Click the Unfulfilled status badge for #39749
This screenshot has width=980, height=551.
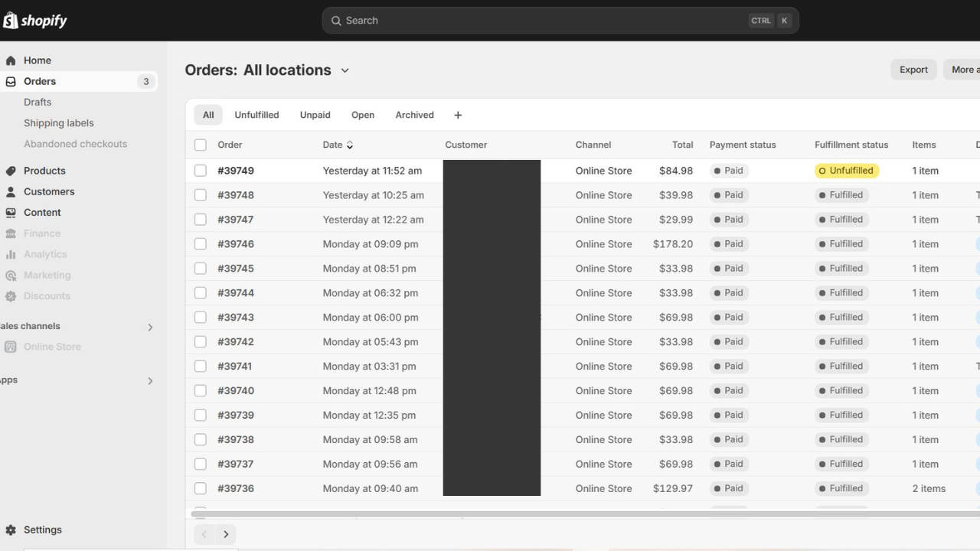click(847, 171)
